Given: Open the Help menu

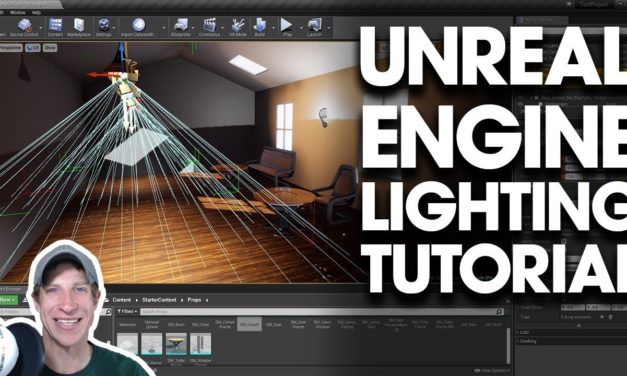Looking at the screenshot, I should [x=36, y=12].
